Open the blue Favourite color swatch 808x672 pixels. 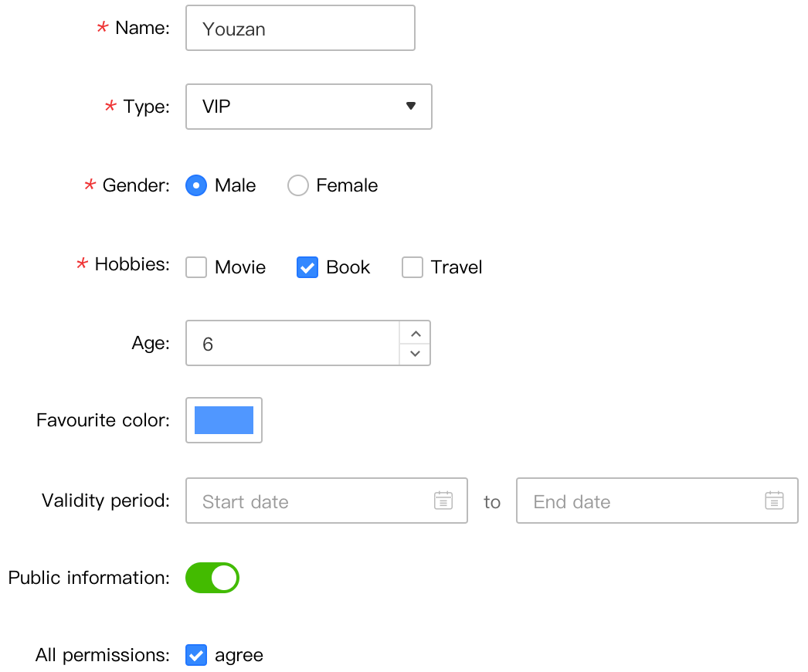tap(224, 420)
